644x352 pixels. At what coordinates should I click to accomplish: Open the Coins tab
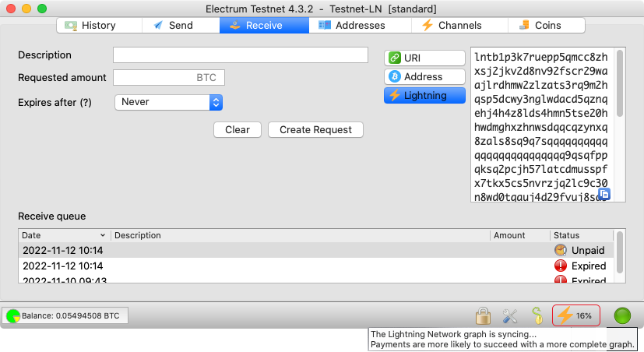[x=546, y=26]
